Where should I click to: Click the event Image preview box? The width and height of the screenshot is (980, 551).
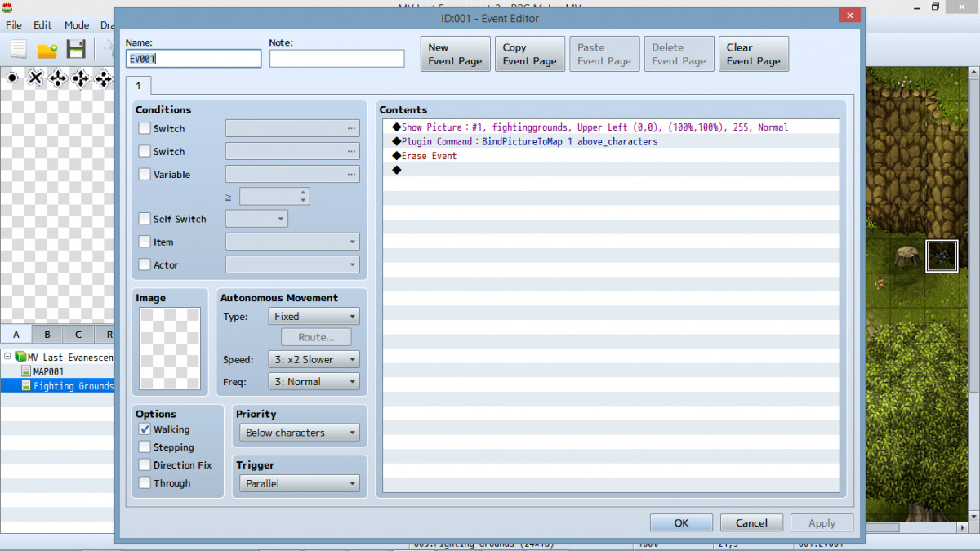click(x=170, y=349)
